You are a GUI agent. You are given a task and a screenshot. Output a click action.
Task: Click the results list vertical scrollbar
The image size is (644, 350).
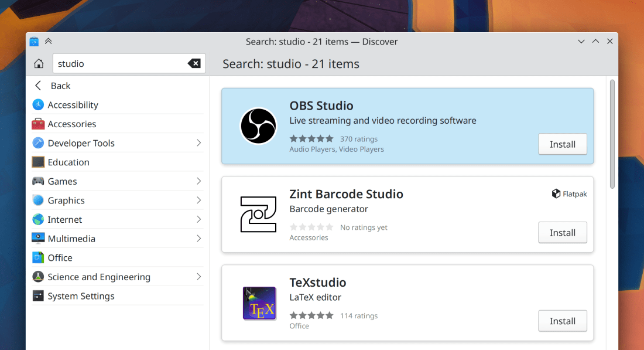tap(612, 135)
